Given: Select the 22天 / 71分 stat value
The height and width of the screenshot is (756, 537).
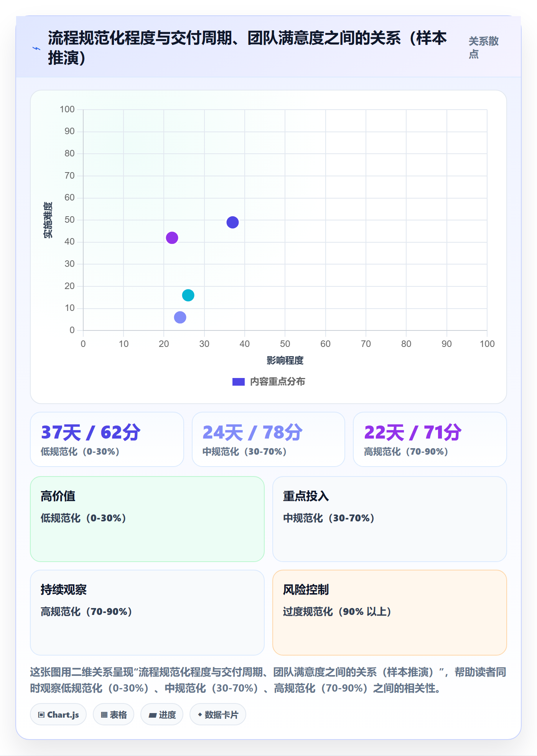Looking at the screenshot, I should (413, 432).
